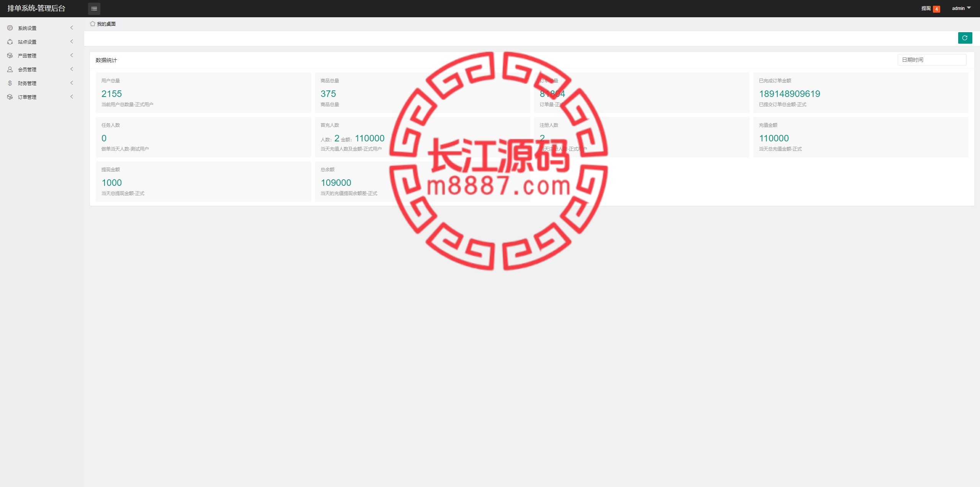Open the 财务管理 menu
980x487 pixels.
click(42, 83)
